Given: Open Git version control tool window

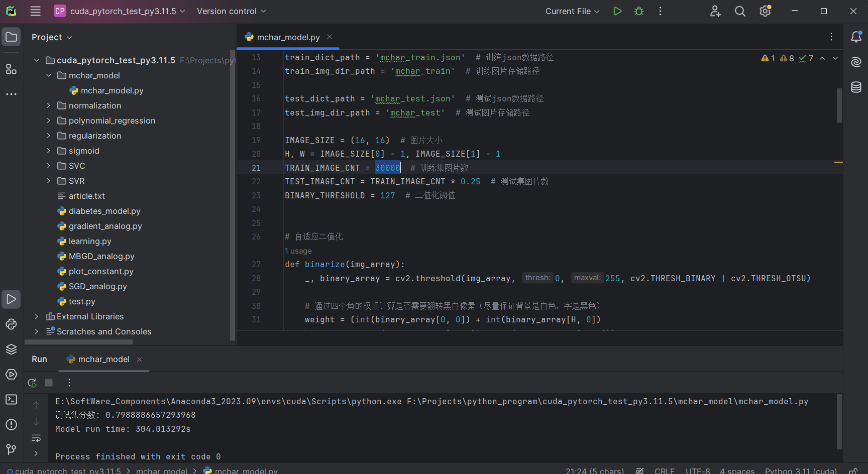Looking at the screenshot, I should point(11,449).
